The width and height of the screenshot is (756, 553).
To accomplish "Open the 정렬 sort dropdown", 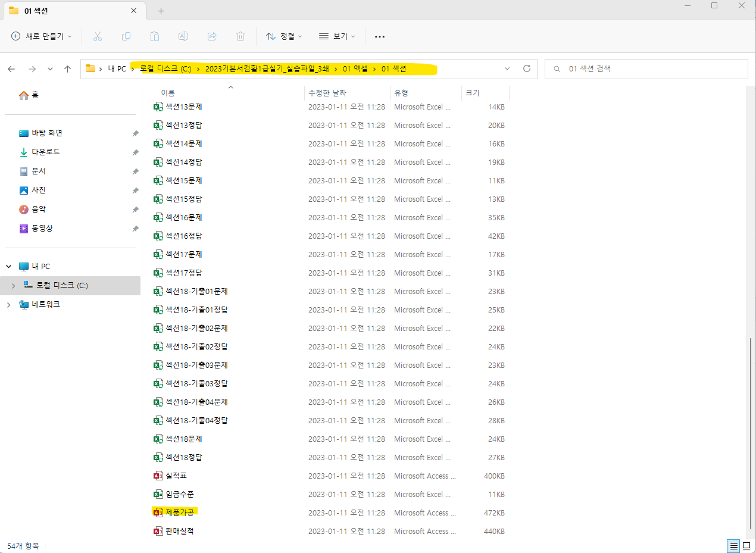I will point(284,36).
